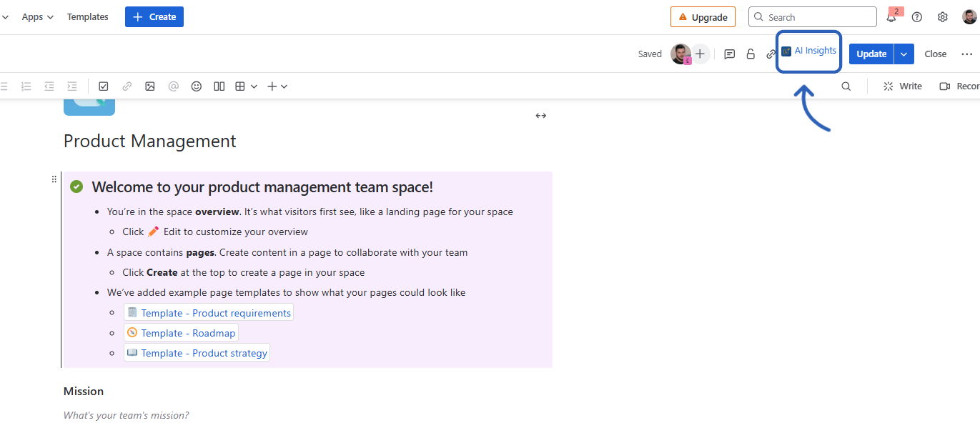This screenshot has height=423, width=980.
Task: Open the Templates menu item
Action: 88,17
